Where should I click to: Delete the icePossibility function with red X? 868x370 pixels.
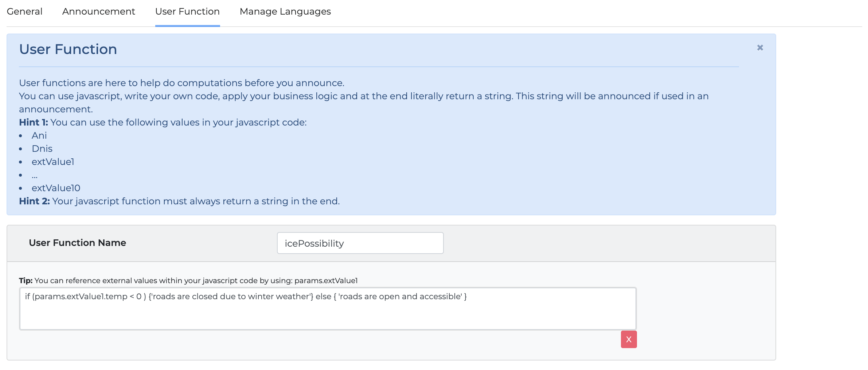point(629,339)
